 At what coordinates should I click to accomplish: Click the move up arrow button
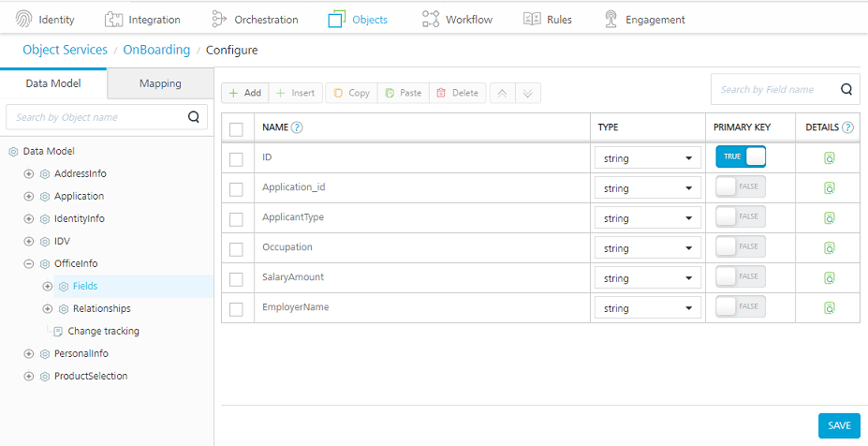click(x=503, y=93)
